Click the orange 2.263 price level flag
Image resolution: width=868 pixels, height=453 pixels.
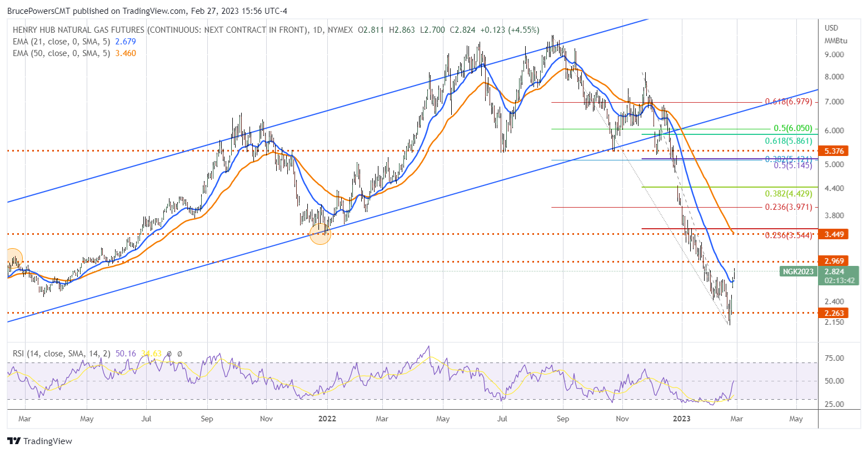(x=835, y=313)
